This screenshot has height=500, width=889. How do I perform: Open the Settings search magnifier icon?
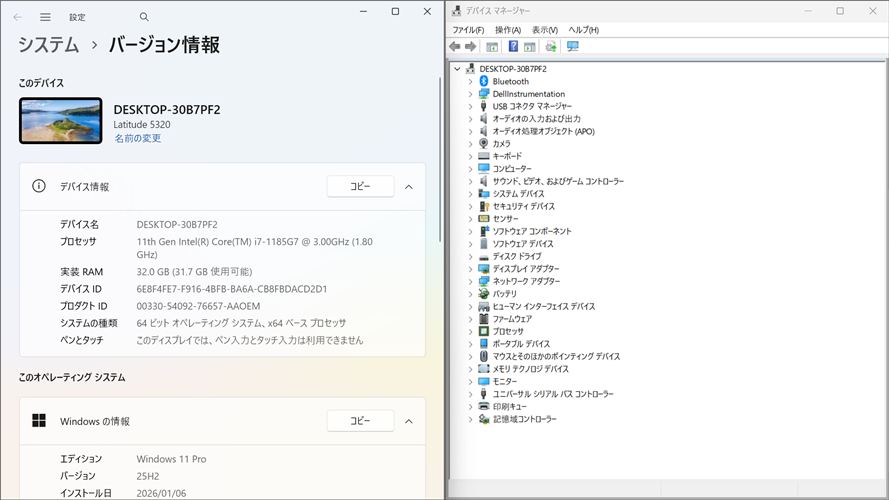(x=144, y=17)
